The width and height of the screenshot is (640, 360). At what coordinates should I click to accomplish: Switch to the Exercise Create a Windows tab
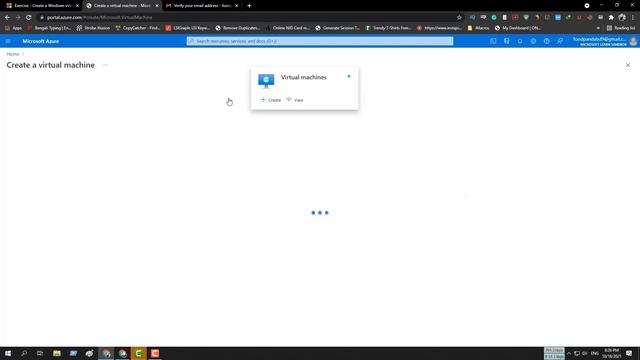[42, 6]
